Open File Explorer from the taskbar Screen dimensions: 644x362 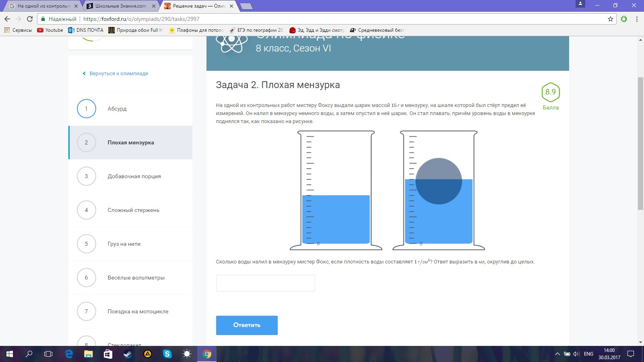[89, 354]
